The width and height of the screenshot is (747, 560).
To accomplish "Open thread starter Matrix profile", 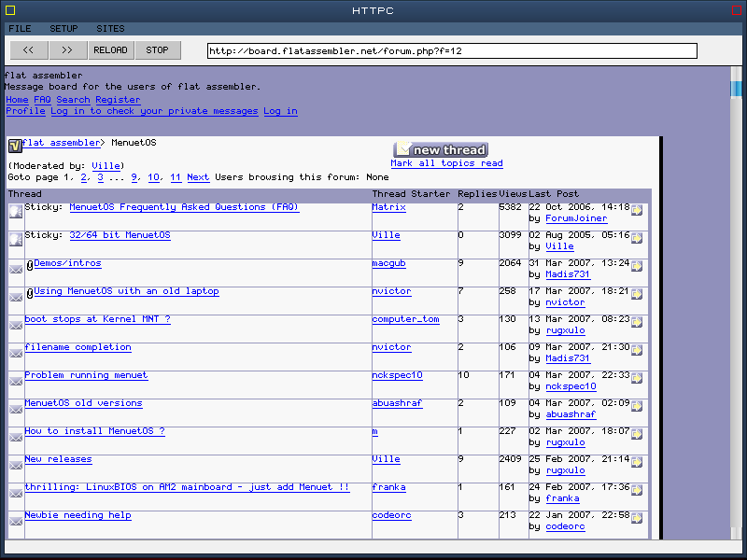I will click(388, 207).
